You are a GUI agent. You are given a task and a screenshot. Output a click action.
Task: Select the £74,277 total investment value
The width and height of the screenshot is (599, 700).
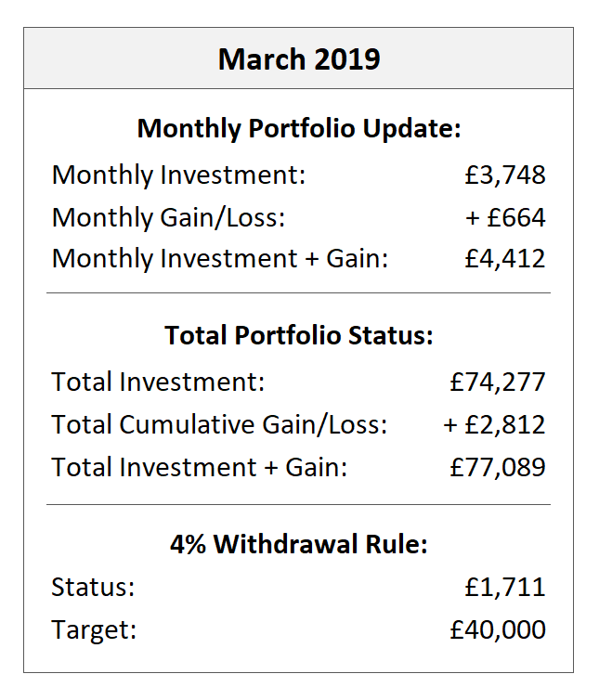point(497,382)
